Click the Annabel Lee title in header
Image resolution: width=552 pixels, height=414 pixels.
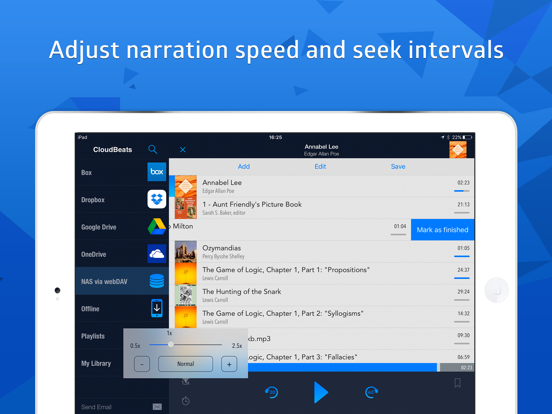pos(321,146)
